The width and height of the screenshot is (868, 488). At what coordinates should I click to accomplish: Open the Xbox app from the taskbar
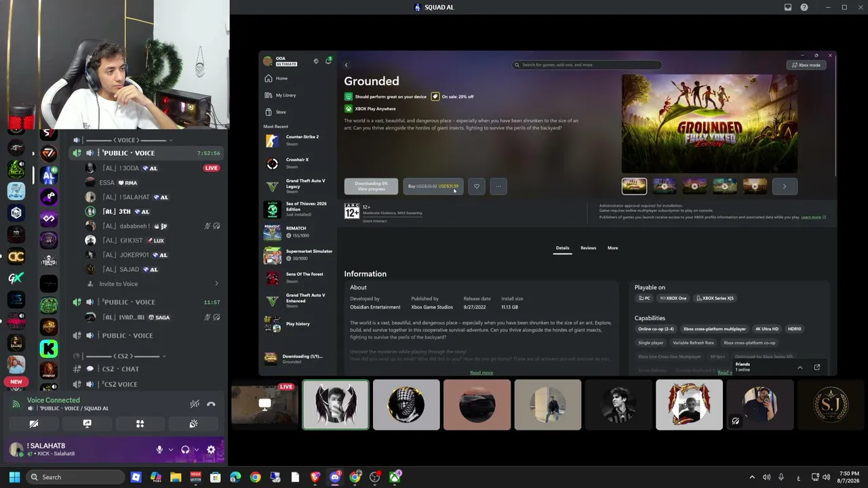click(x=395, y=477)
